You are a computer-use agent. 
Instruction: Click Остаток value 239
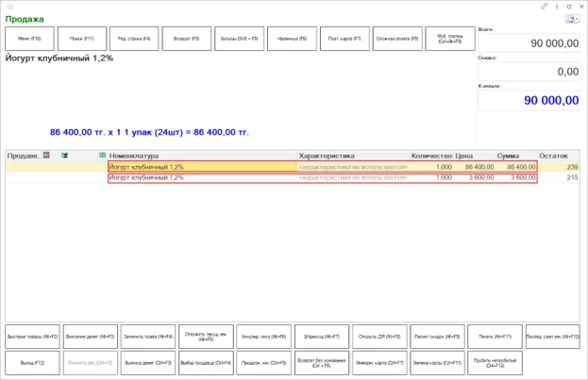572,167
